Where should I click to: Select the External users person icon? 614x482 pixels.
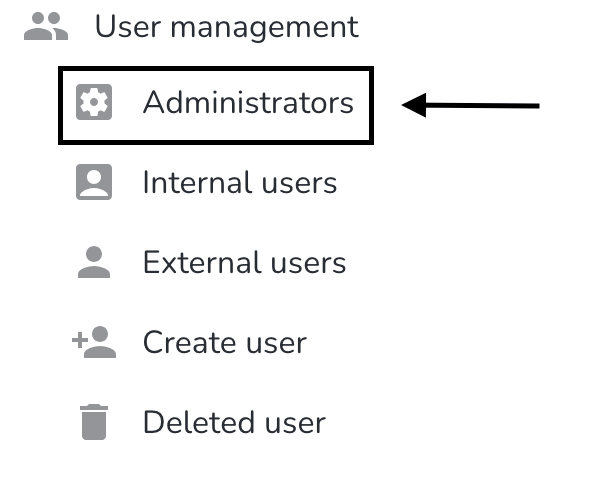tap(94, 262)
